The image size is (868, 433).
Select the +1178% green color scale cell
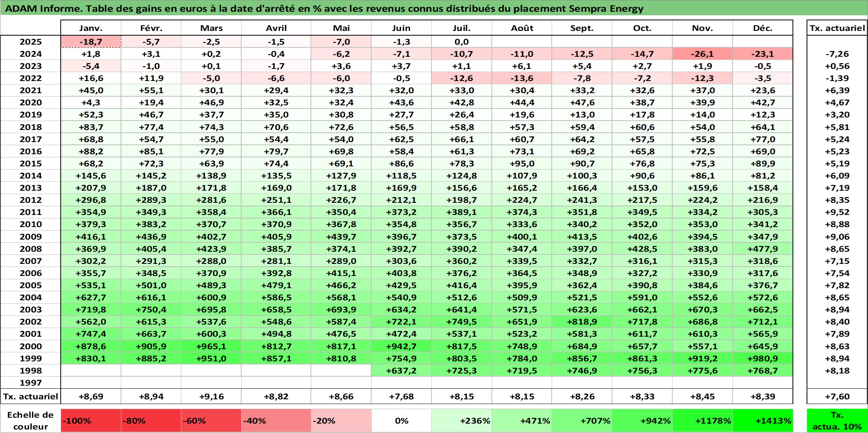[702, 420]
